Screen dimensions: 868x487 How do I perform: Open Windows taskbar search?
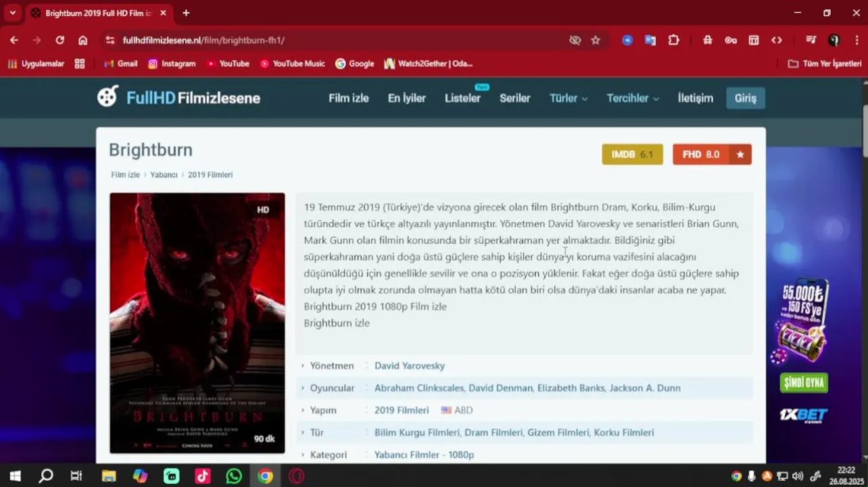[46, 476]
